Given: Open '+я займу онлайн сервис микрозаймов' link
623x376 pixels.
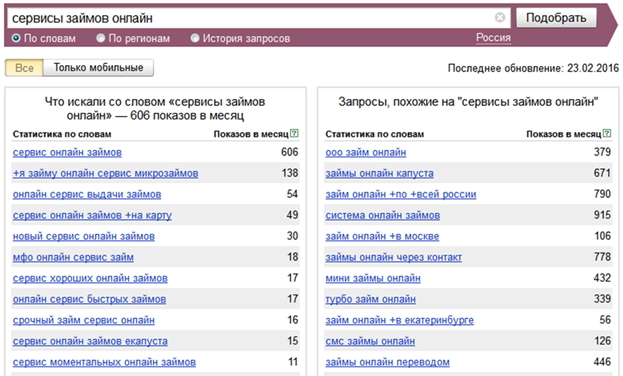Looking at the screenshot, I should pos(105,173).
